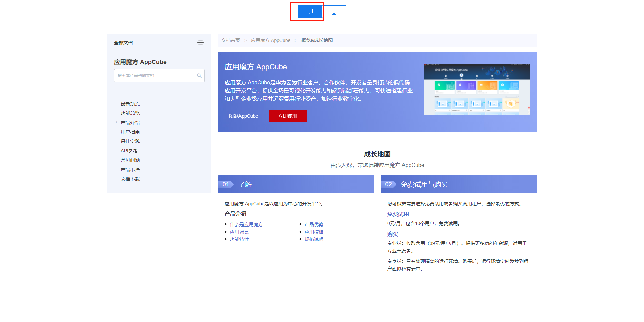Image resolution: width=644 pixels, height=322 pixels.
Task: Click the 应用魔方 AppCube sidebar title
Action: coord(140,62)
